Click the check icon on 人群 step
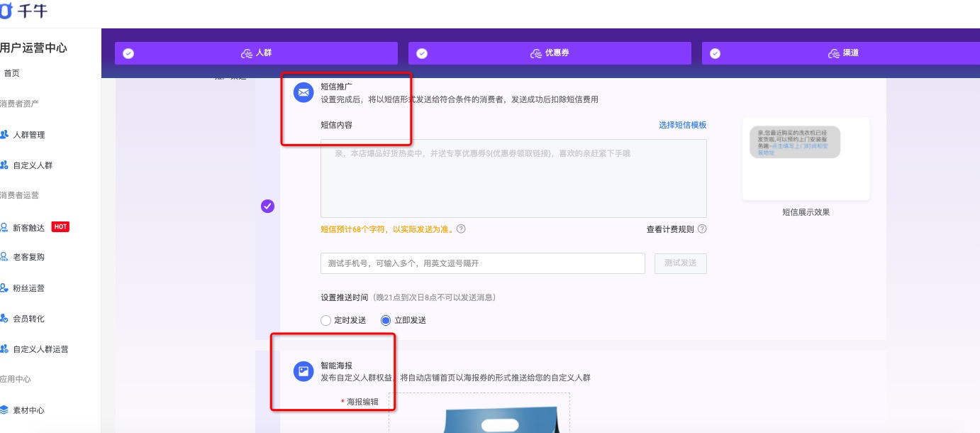 point(128,53)
